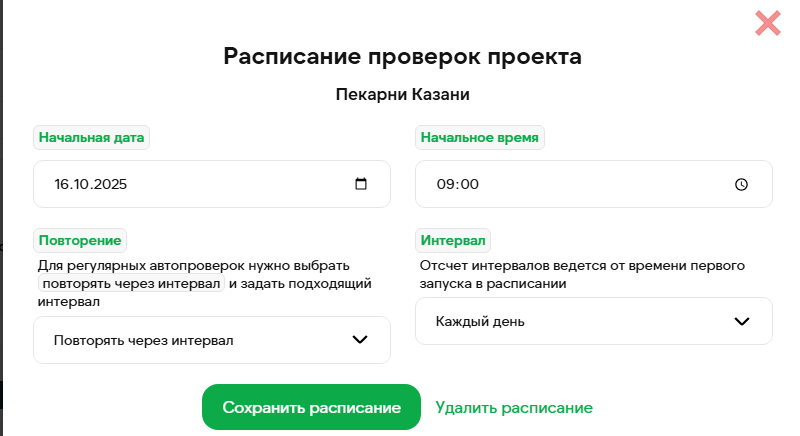Close the schedule dialog with red X
Screen dimensions: 800x436
pos(768,23)
